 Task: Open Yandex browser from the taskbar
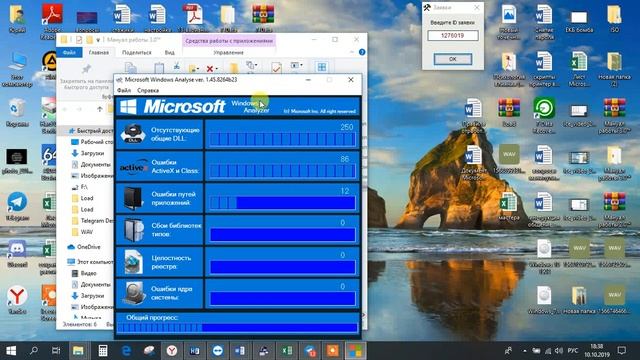click(x=172, y=351)
